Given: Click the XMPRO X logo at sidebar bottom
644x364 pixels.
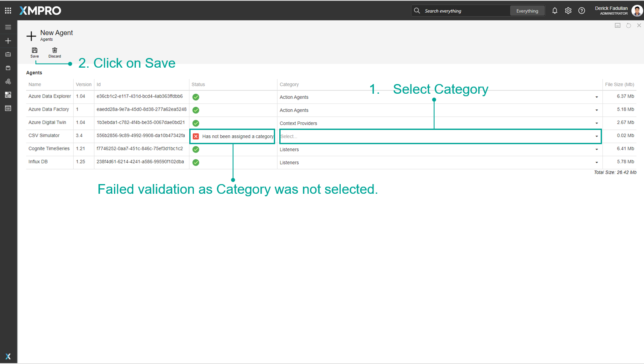Looking at the screenshot, I should pos(8,356).
